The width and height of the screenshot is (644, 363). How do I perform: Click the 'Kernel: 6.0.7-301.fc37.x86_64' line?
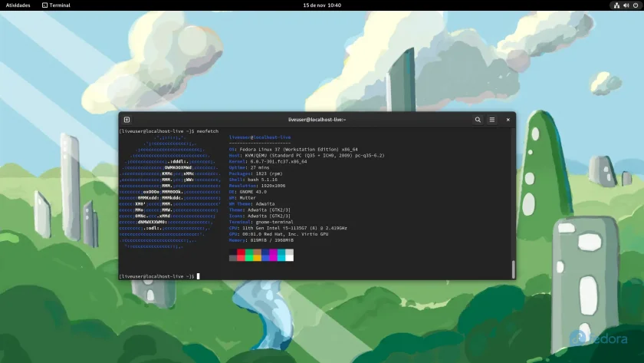tap(268, 162)
